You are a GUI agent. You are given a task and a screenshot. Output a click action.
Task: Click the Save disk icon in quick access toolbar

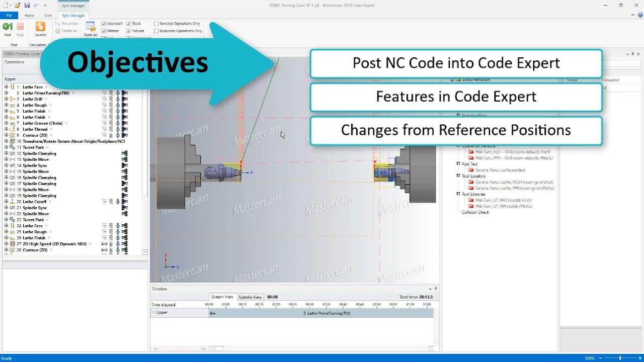[x=27, y=5]
